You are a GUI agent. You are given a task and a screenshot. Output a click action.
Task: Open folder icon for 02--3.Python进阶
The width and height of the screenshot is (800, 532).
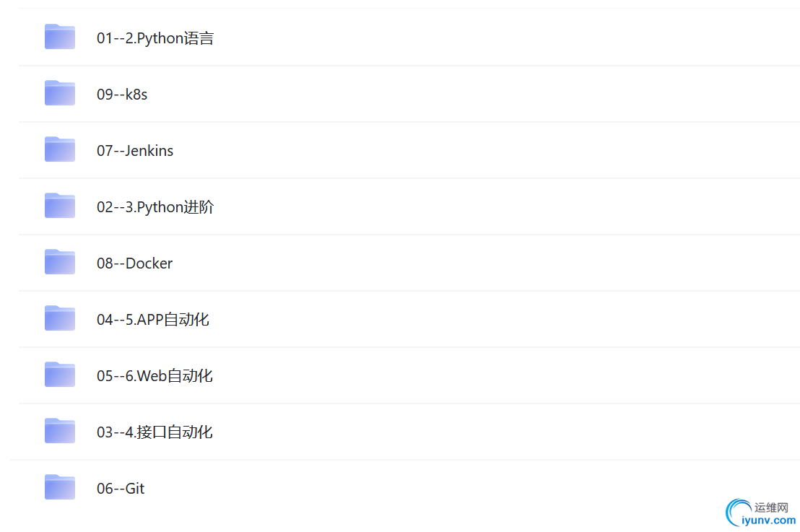click(60, 206)
